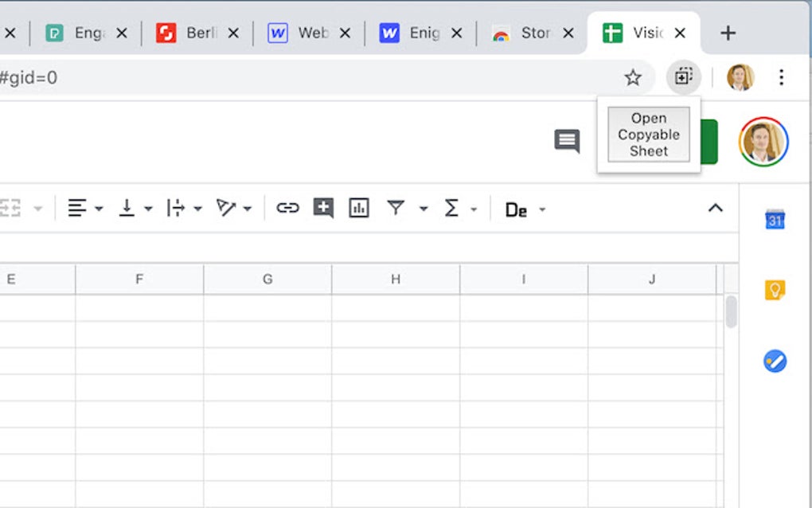Select column H header
The image size is (812, 508).
pyautogui.click(x=396, y=279)
